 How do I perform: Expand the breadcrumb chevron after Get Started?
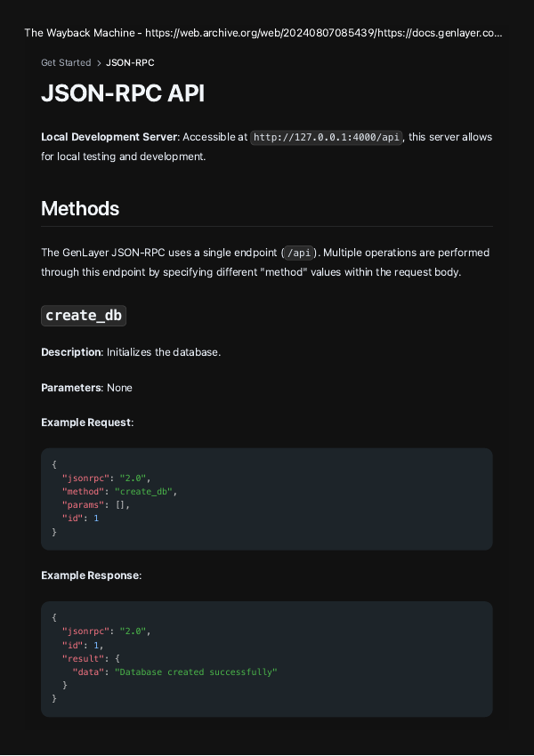pos(97,62)
